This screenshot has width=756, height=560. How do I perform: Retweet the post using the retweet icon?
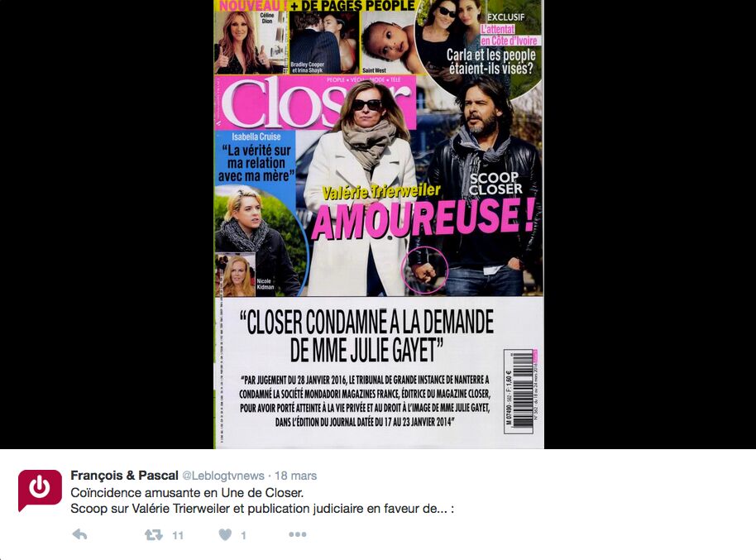tap(154, 534)
